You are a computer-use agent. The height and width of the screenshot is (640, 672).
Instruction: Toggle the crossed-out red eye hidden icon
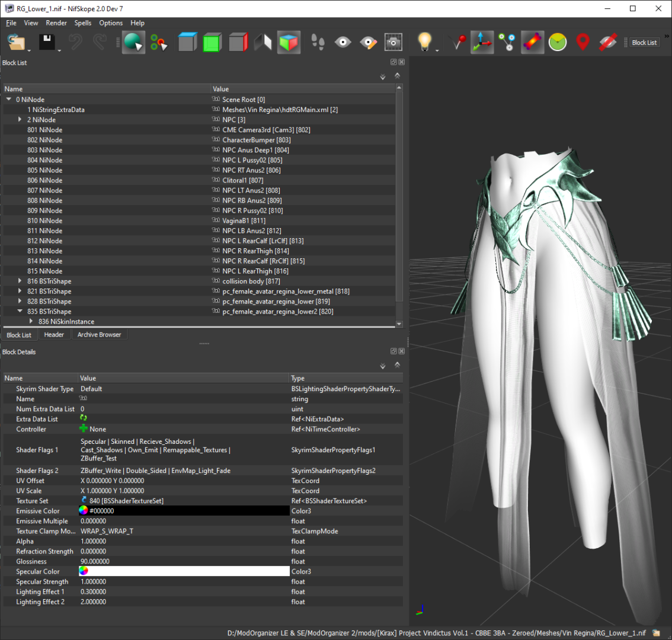(608, 42)
